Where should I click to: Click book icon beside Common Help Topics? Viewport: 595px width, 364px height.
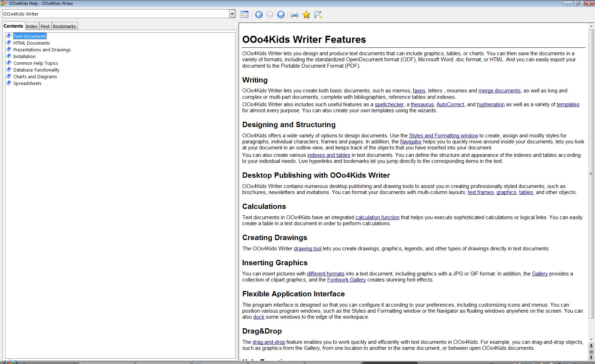(x=9, y=63)
